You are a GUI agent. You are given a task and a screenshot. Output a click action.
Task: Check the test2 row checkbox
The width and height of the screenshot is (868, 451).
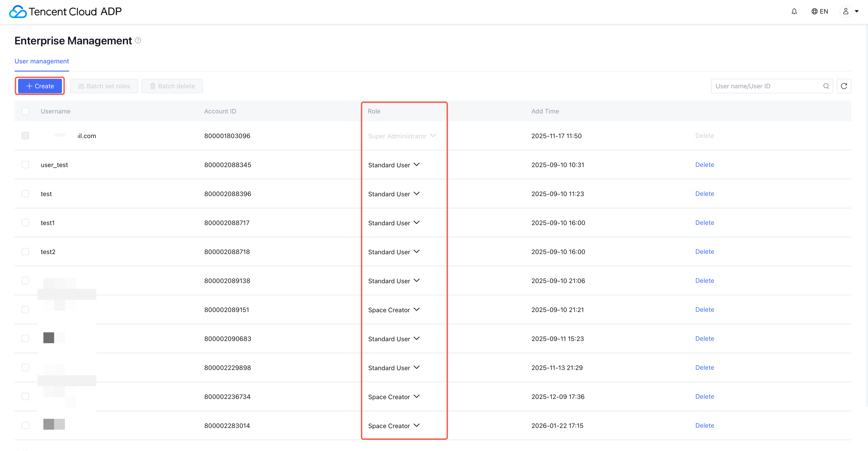(x=25, y=252)
